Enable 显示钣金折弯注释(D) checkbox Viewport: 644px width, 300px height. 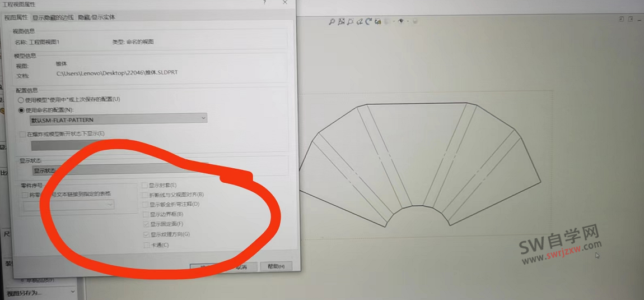(x=146, y=204)
